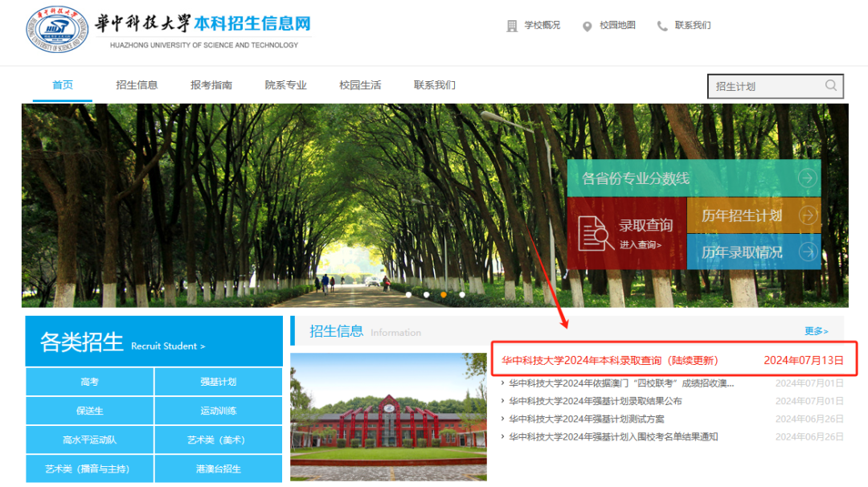Open the 报考指南 navigation menu
The width and height of the screenshot is (868, 487).
[x=211, y=85]
